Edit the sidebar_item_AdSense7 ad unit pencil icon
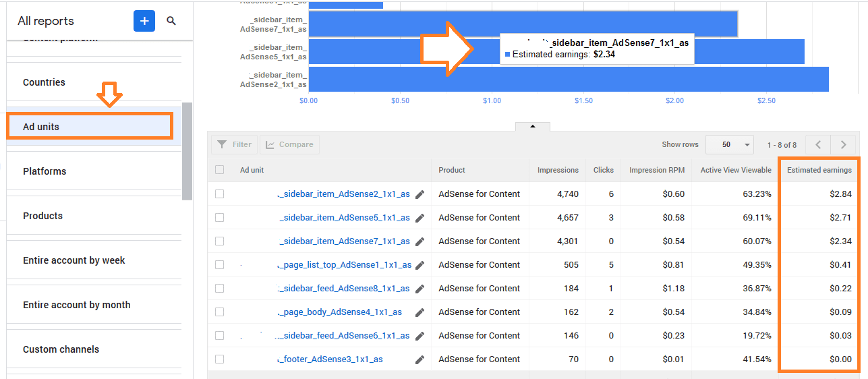The height and width of the screenshot is (379, 868). coord(420,241)
